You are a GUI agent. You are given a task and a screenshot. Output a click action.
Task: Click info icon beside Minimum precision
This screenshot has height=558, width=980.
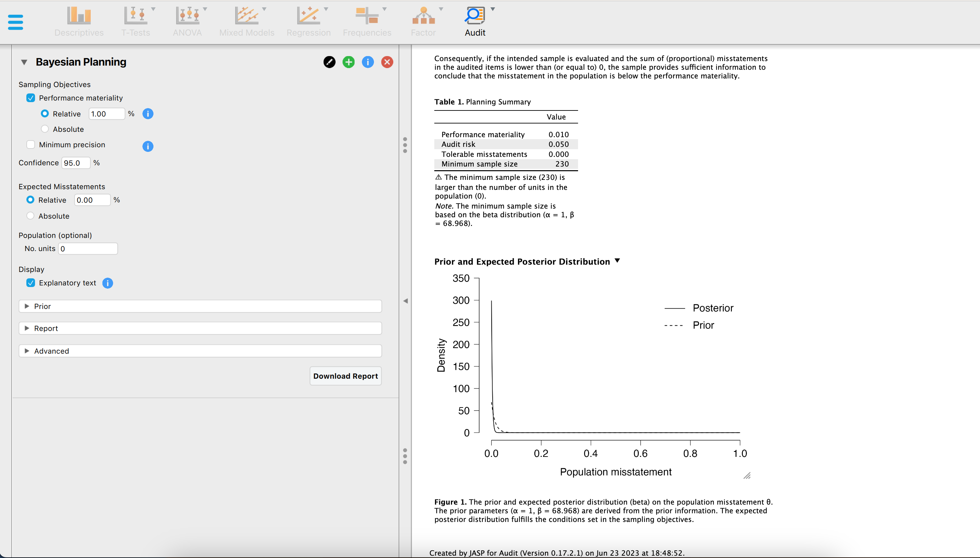147,146
